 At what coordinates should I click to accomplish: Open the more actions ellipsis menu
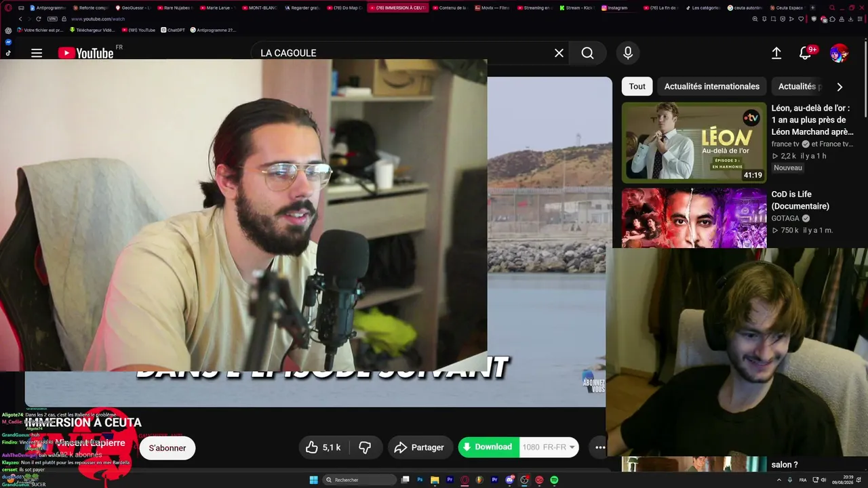[600, 447]
